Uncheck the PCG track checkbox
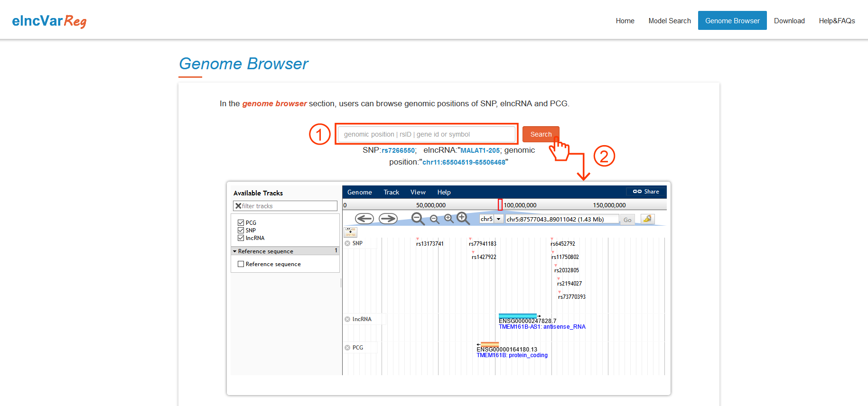This screenshot has width=868, height=406. point(241,223)
